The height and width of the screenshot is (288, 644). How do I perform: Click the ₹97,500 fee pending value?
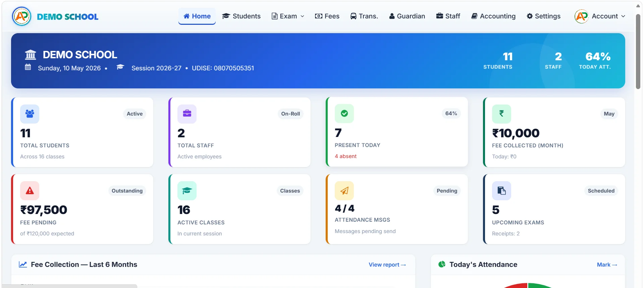point(44,210)
